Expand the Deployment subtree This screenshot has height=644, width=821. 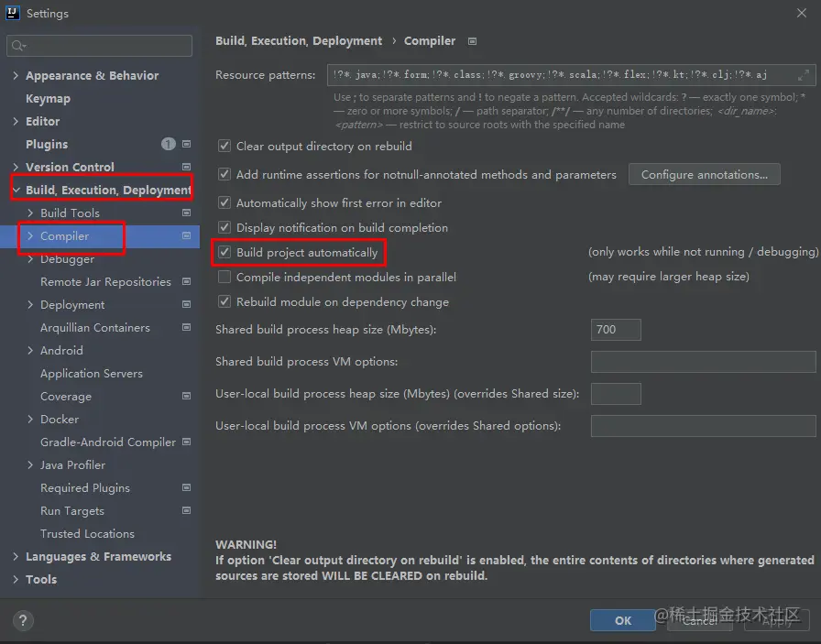[30, 304]
